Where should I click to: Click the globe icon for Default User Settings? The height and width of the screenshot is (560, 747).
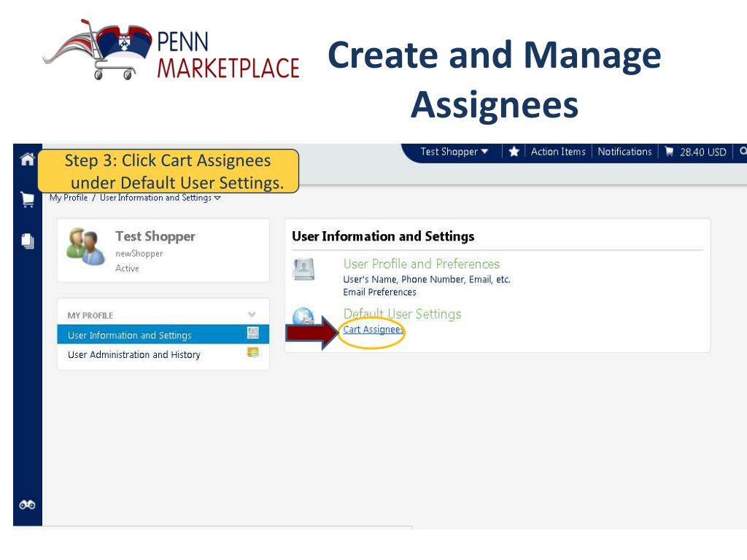click(303, 316)
